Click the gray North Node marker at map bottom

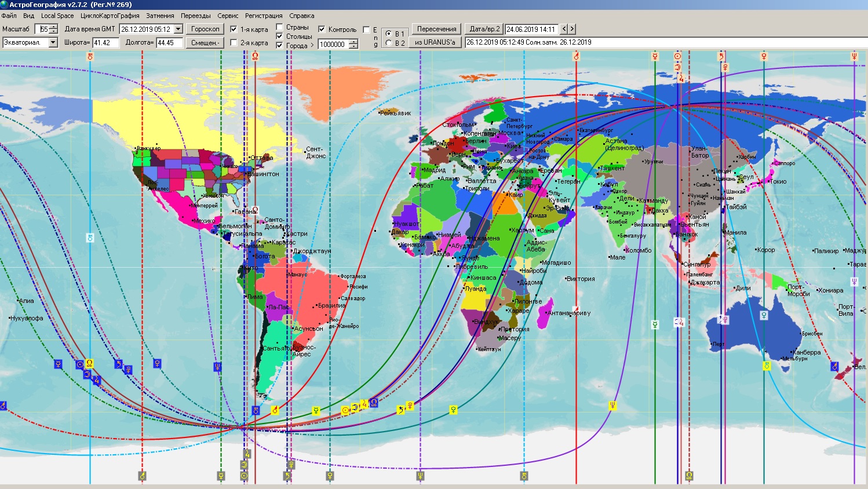tap(689, 476)
